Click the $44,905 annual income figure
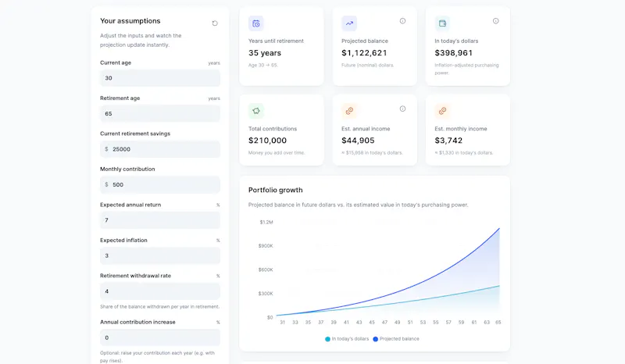 tap(358, 141)
